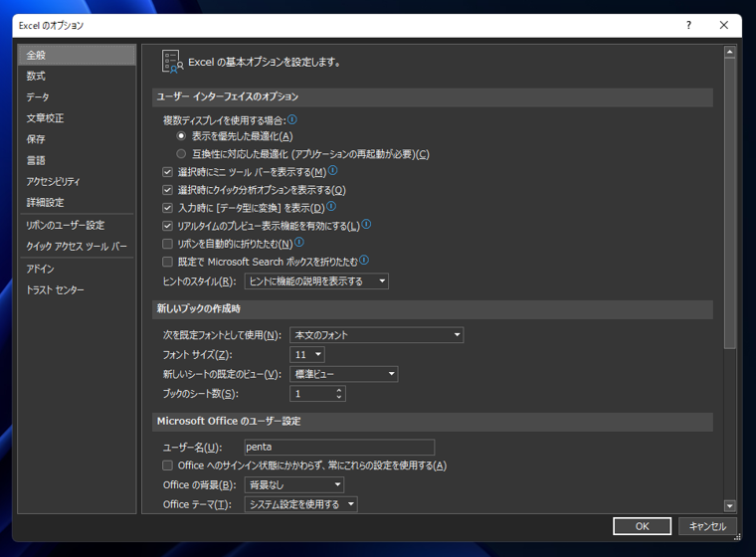This screenshot has width=756, height=557.
Task: Open Office テーマ dropdown
Action: [300, 504]
